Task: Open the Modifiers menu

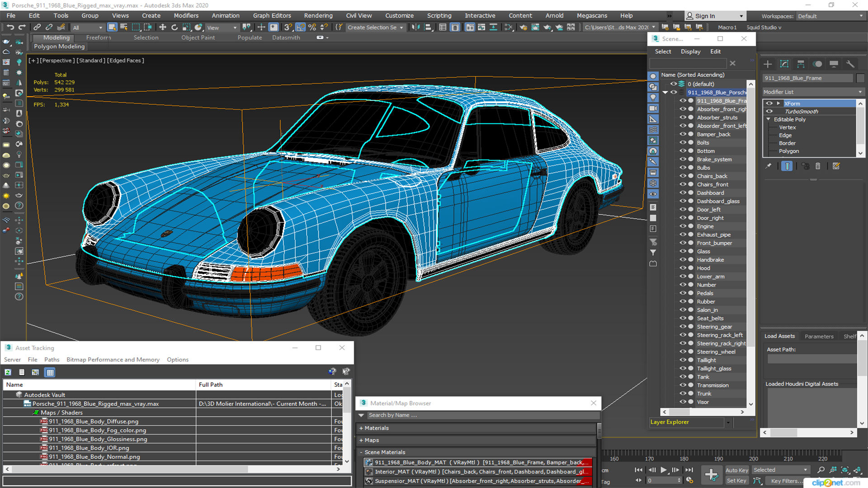Action: 186,15
